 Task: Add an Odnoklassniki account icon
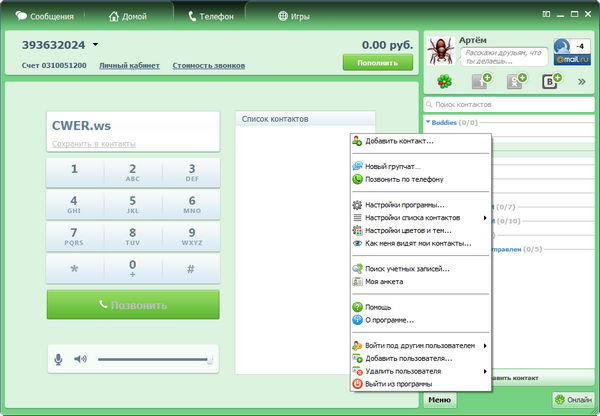516,81
